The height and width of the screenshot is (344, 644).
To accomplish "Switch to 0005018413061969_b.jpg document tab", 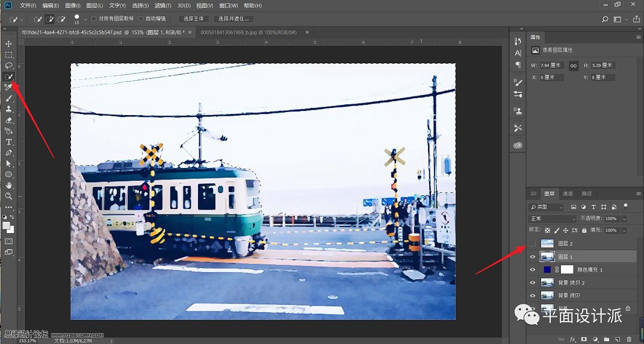I will click(249, 32).
